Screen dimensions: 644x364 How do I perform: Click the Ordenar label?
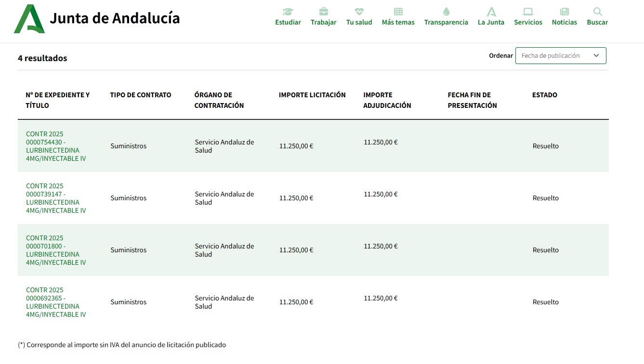pyautogui.click(x=501, y=56)
